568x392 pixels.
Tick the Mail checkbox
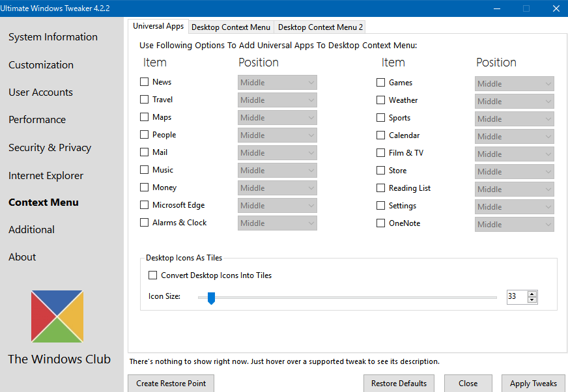(x=144, y=152)
